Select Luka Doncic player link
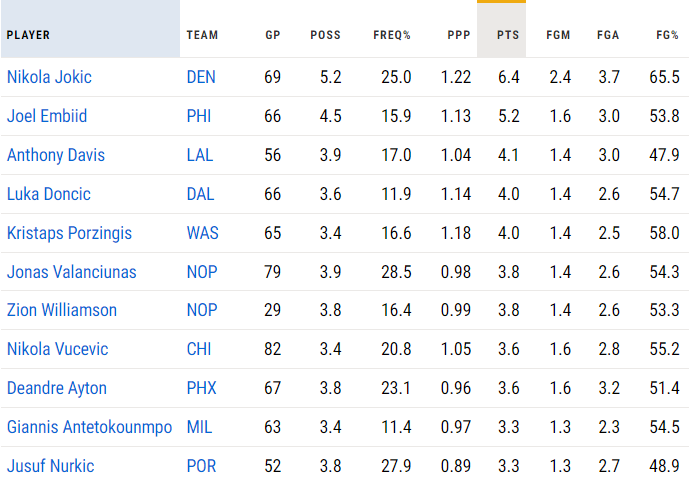 tap(49, 194)
